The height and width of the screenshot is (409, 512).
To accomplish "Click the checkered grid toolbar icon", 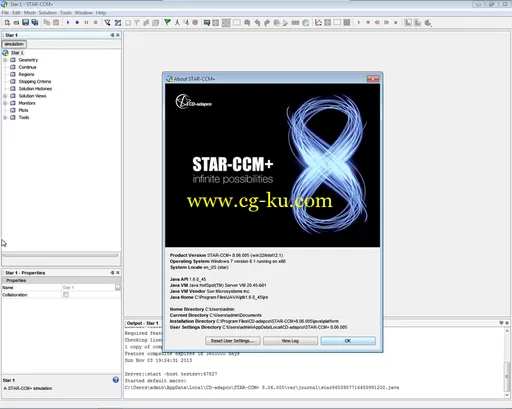I will coord(226,23).
